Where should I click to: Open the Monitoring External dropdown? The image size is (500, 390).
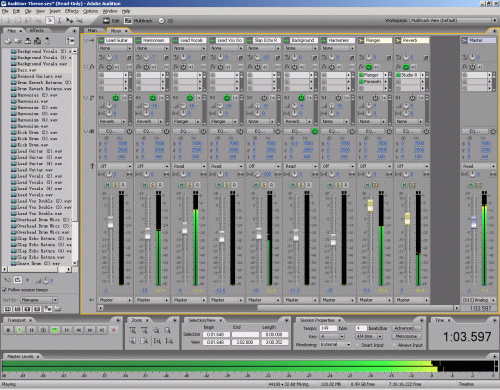click(x=335, y=344)
